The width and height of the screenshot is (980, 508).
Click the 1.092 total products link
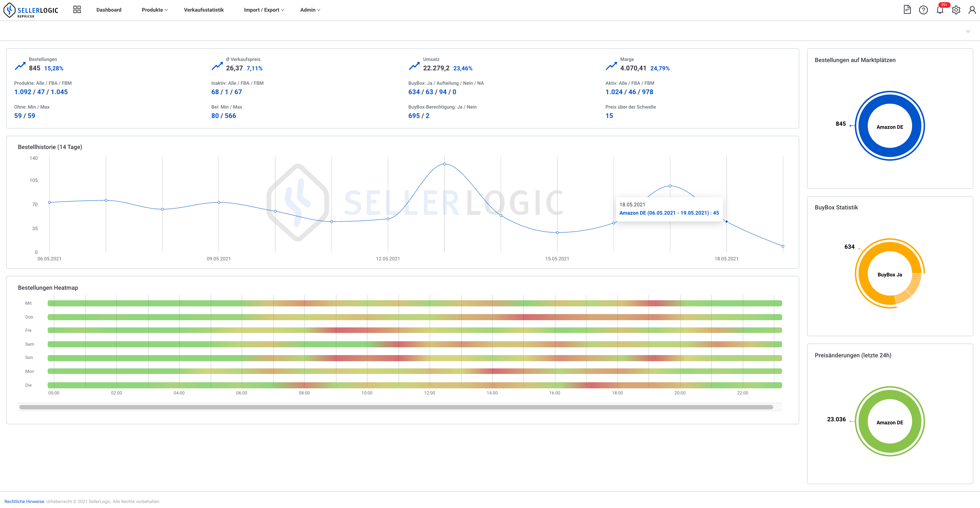pos(23,92)
